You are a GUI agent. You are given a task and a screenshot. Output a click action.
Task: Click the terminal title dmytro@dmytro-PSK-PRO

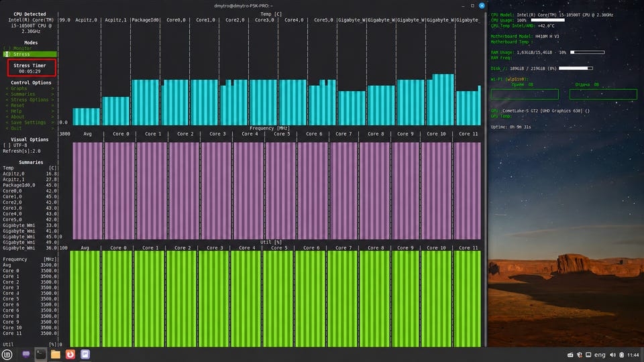point(243,6)
